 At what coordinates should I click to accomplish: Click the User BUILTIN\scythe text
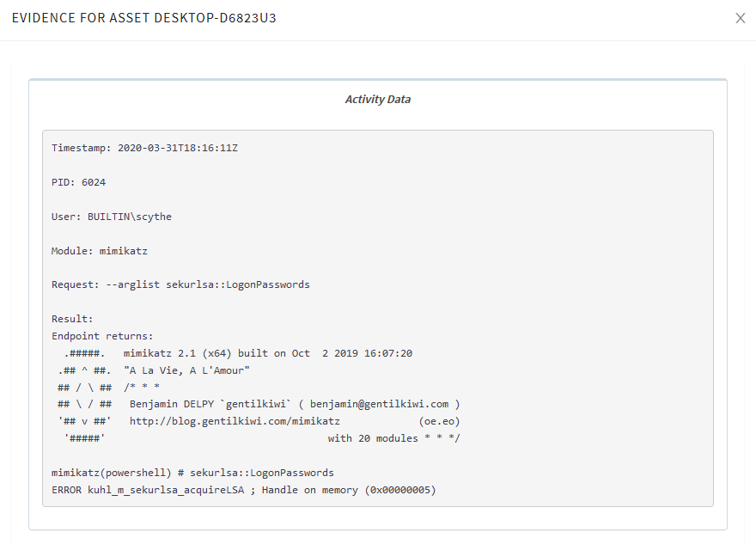click(112, 217)
